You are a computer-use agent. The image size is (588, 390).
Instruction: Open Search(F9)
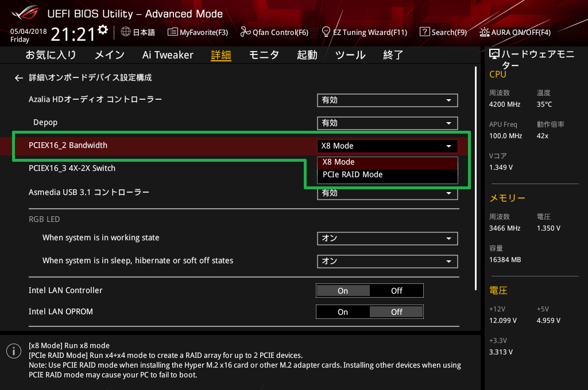coord(443,32)
